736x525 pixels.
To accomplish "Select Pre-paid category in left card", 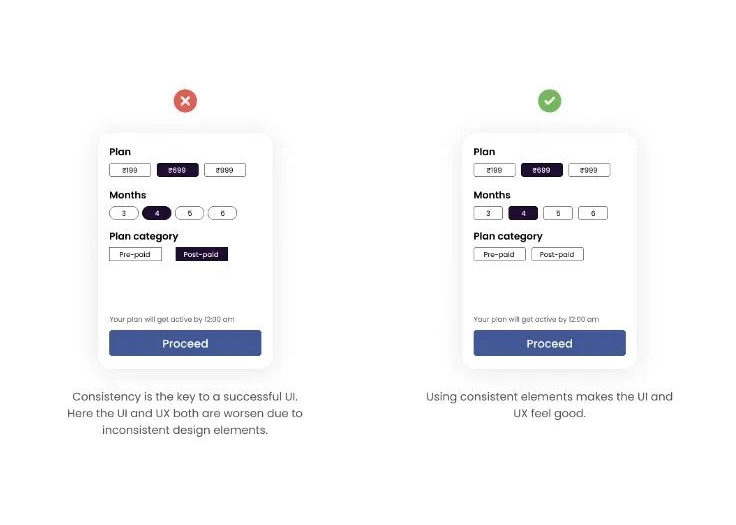I will [135, 254].
